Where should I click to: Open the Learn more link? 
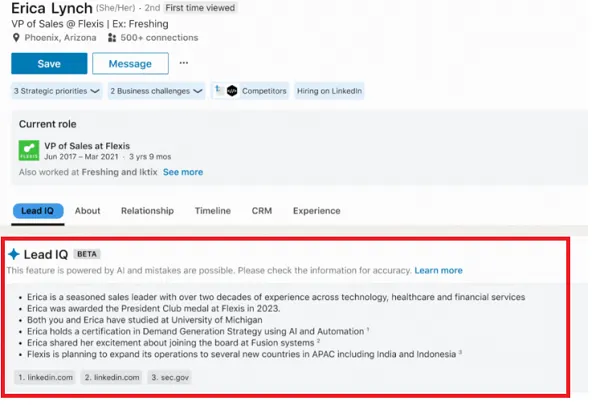[x=439, y=271]
